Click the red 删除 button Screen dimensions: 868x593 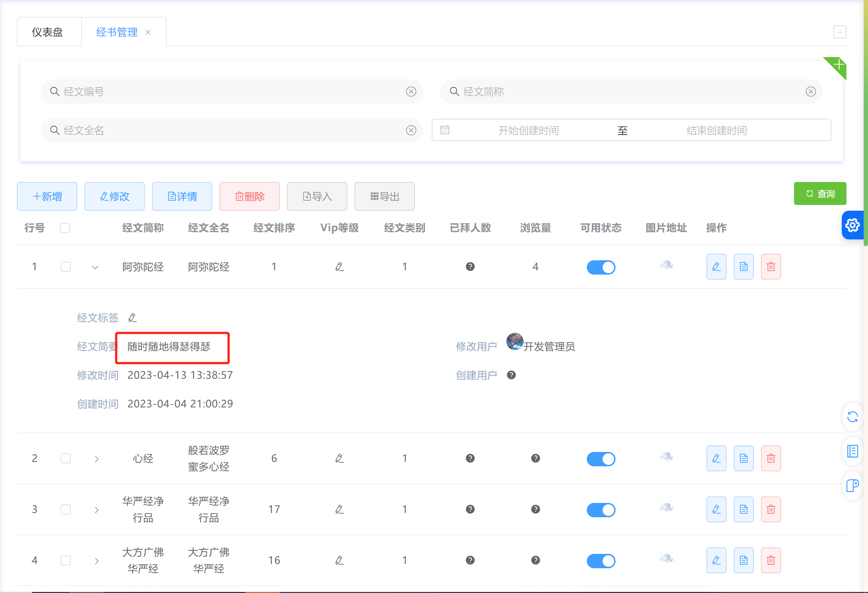click(250, 196)
